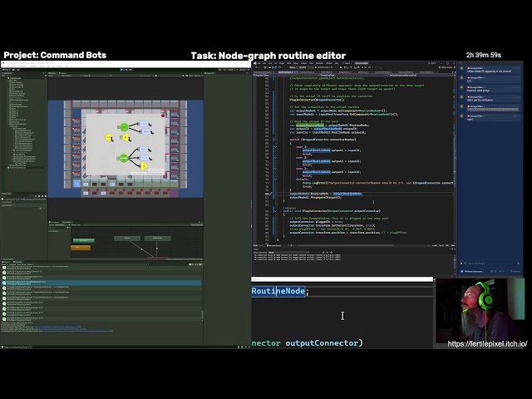Click the outputConnector text in the magnified view
532x399 pixels.
pos(322,343)
